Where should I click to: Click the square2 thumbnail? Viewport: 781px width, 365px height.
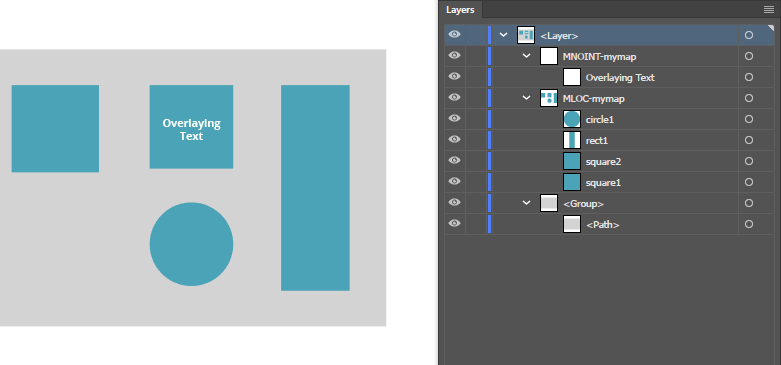(x=572, y=161)
